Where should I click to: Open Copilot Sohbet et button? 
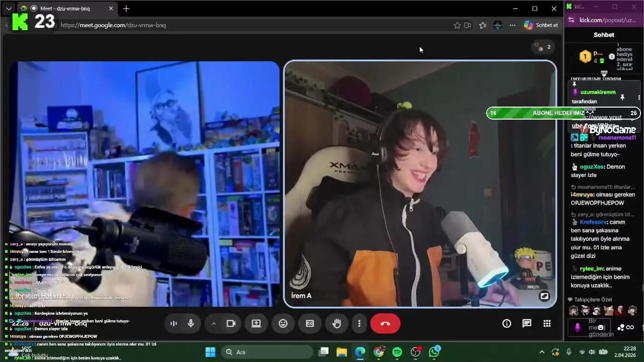541,25
